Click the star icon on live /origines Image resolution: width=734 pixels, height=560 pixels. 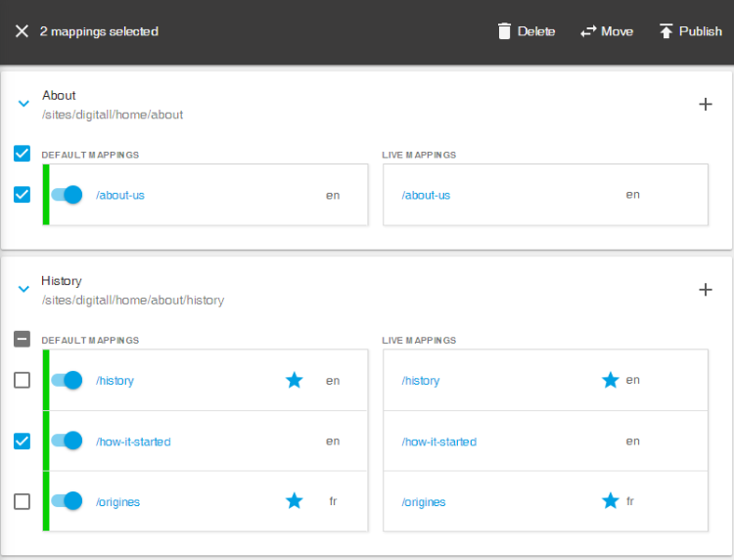611,501
